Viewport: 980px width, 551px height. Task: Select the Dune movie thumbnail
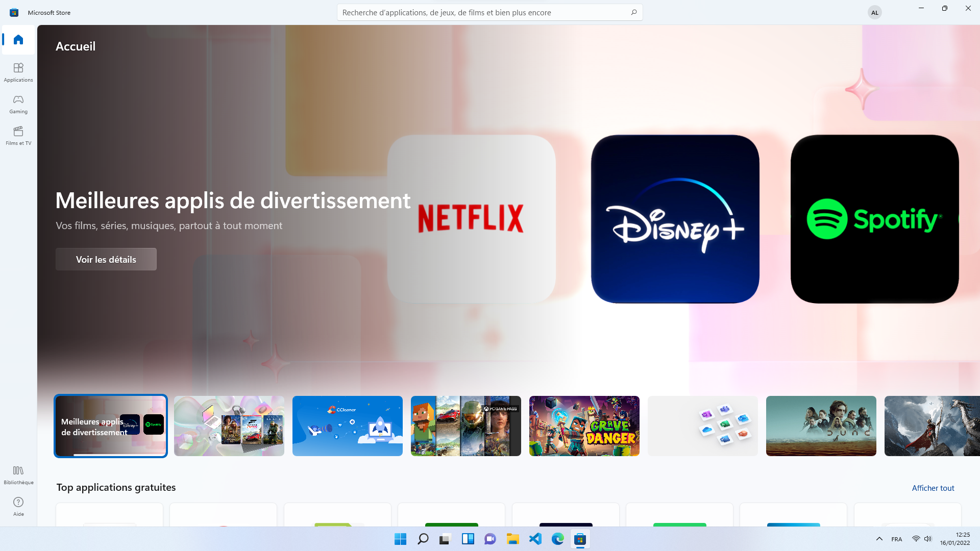click(x=821, y=426)
